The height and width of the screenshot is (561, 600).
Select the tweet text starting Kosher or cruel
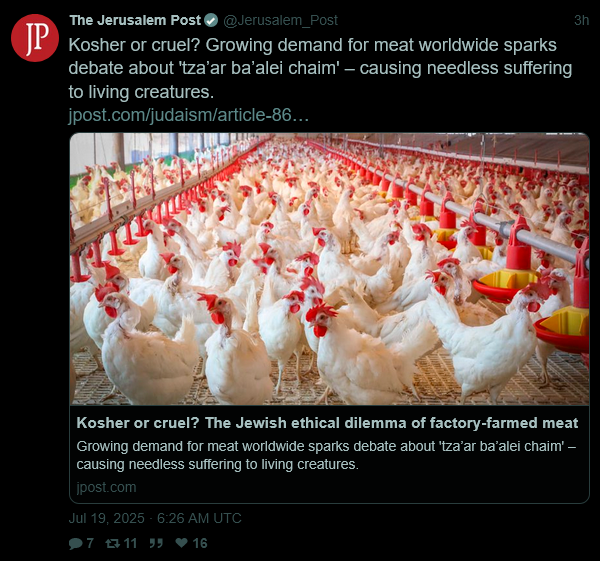320,68
